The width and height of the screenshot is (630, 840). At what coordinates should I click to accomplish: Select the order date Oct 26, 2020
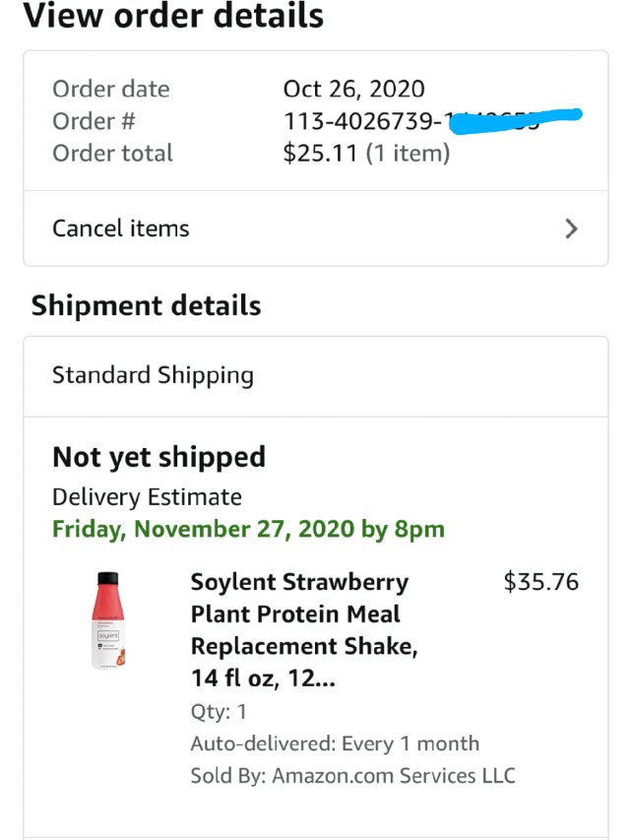[352, 88]
